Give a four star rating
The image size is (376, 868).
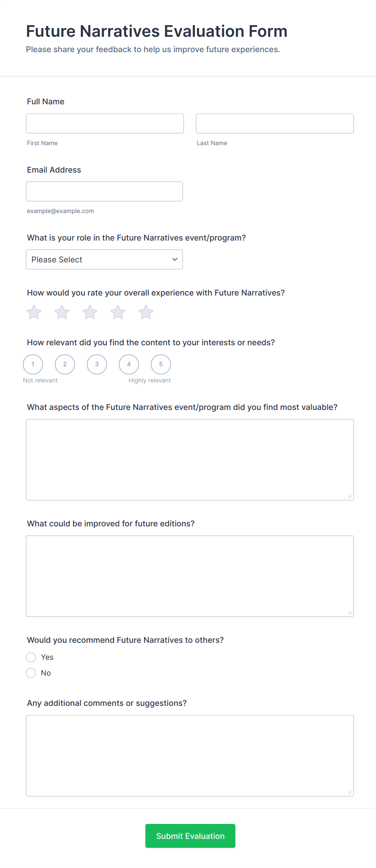118,313
